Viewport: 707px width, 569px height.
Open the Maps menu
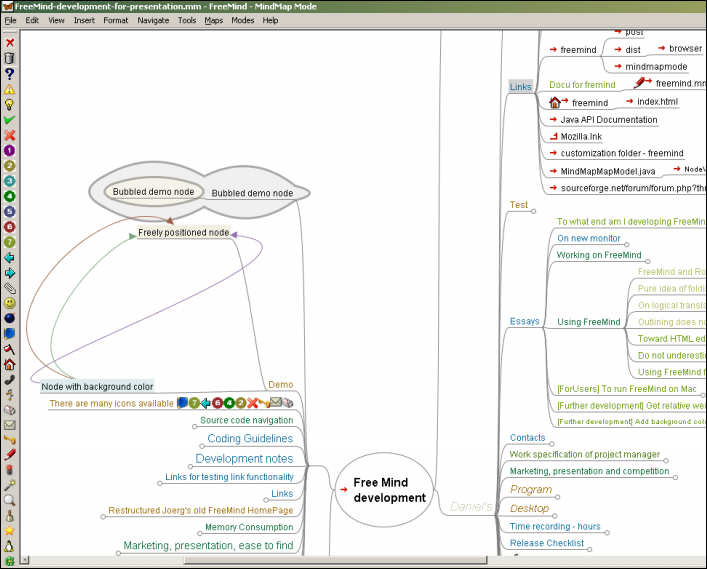coord(214,20)
